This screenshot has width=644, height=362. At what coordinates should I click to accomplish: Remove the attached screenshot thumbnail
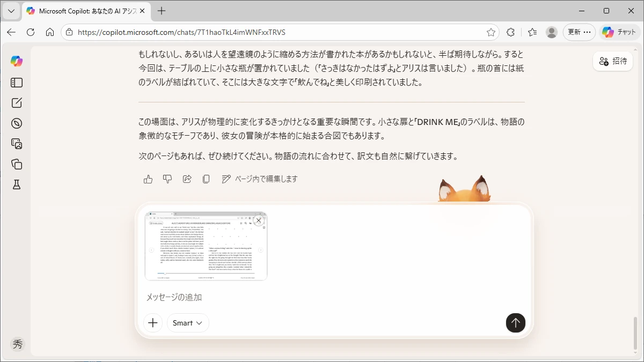coord(259,220)
